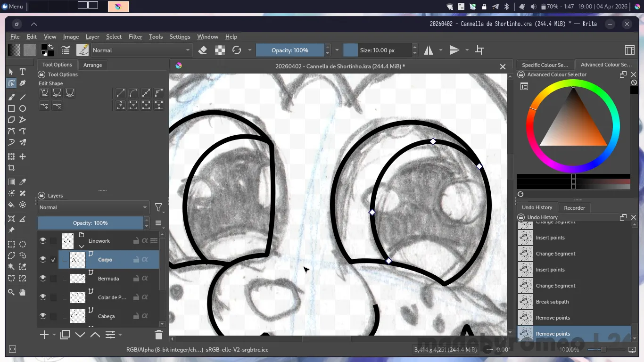Enable eraser mode in the toolbar

(203, 50)
